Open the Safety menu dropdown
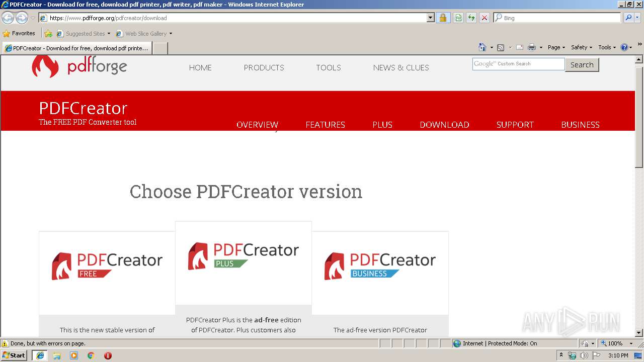 582,47
